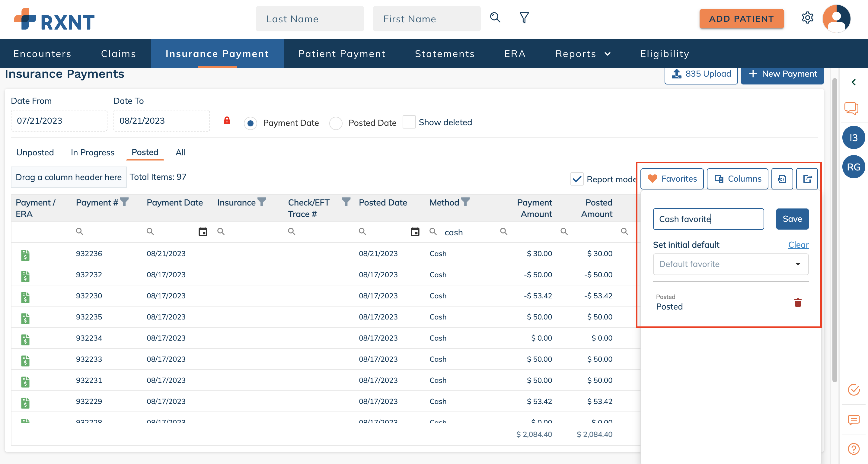
Task: Check the Show deleted checkbox
Action: [x=409, y=122]
